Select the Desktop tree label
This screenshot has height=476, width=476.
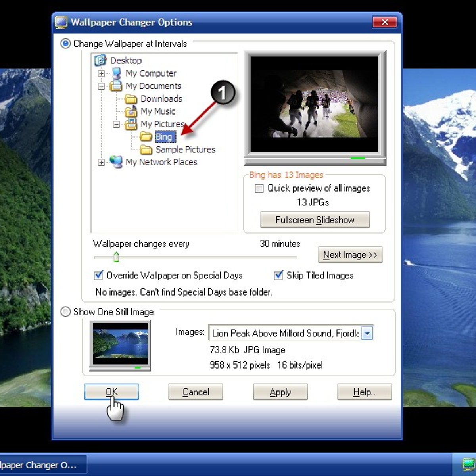coord(126,60)
